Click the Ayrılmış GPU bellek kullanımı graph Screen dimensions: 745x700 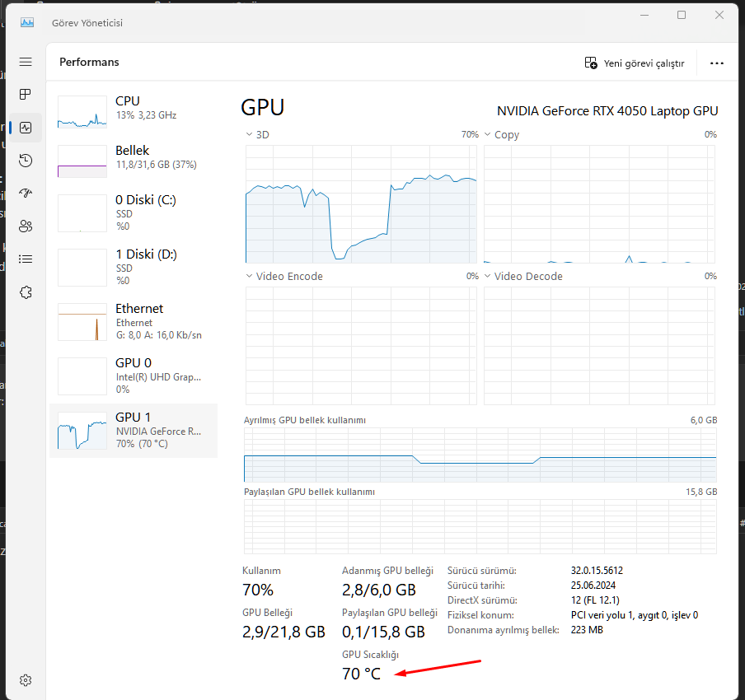pyautogui.click(x=480, y=455)
